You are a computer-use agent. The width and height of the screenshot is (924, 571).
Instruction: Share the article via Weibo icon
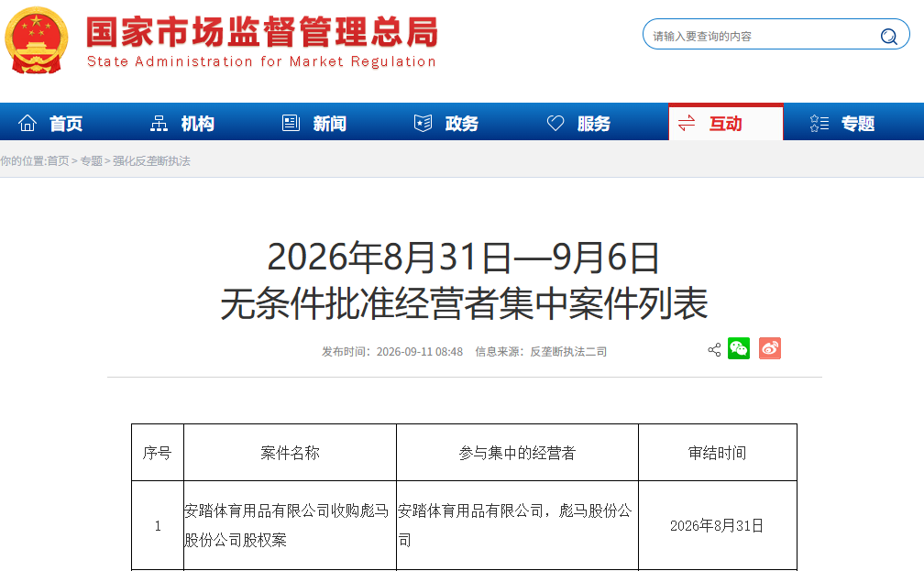pos(770,348)
